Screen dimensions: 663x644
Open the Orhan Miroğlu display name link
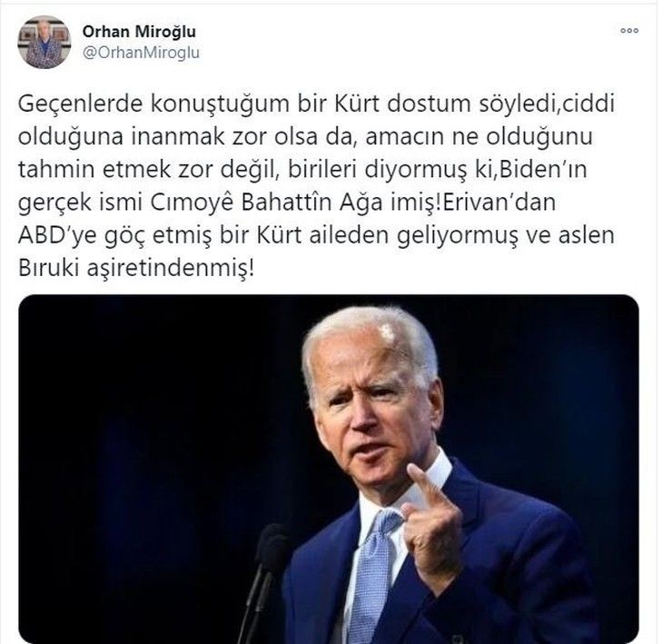pos(139,32)
